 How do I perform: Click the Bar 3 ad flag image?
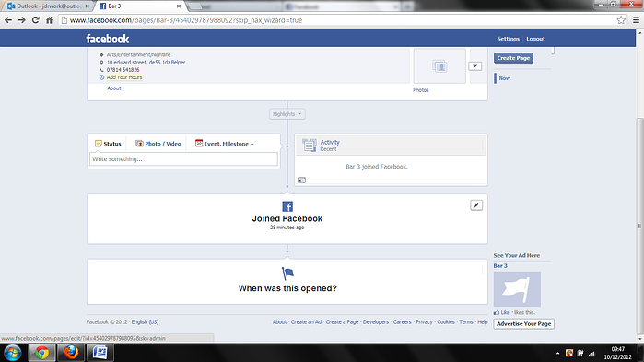(517, 289)
